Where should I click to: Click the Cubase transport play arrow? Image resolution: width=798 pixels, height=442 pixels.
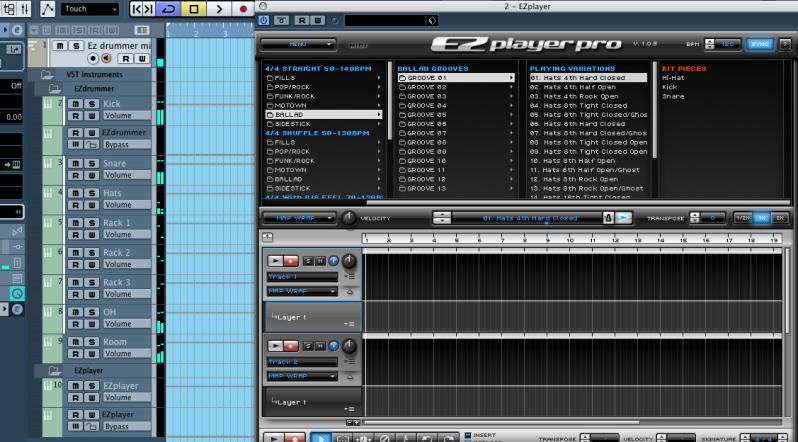point(219,9)
